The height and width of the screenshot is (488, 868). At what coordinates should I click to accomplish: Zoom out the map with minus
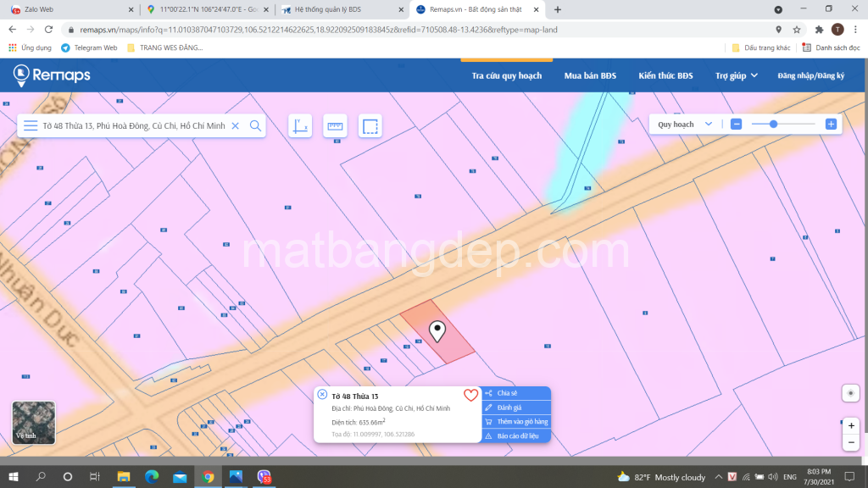tap(851, 442)
